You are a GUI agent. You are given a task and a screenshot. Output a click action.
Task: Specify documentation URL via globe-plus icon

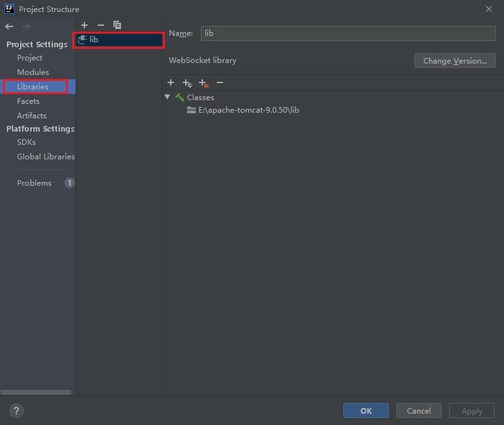[187, 83]
